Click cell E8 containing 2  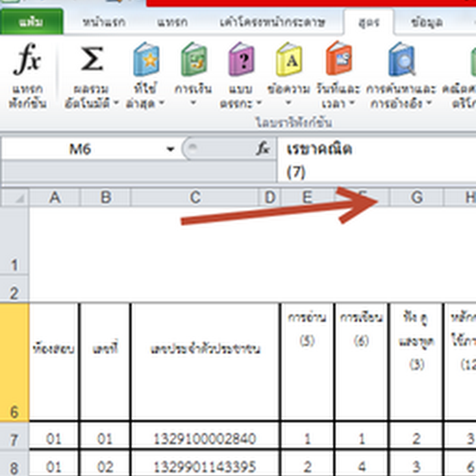[307, 464]
